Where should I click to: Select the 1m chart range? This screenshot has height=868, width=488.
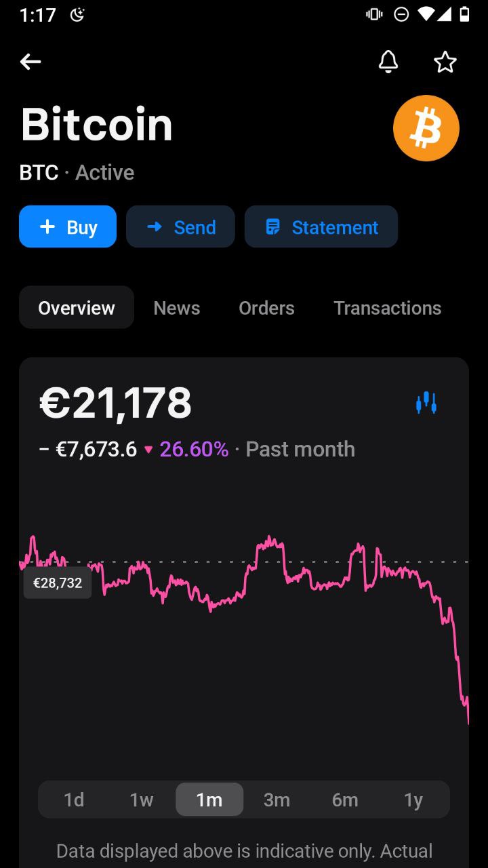[209, 800]
